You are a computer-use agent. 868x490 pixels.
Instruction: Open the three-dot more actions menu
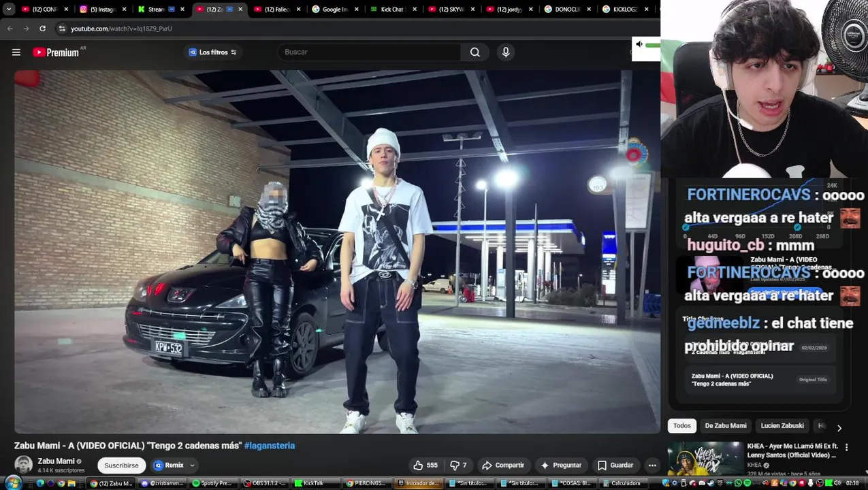[x=652, y=465]
